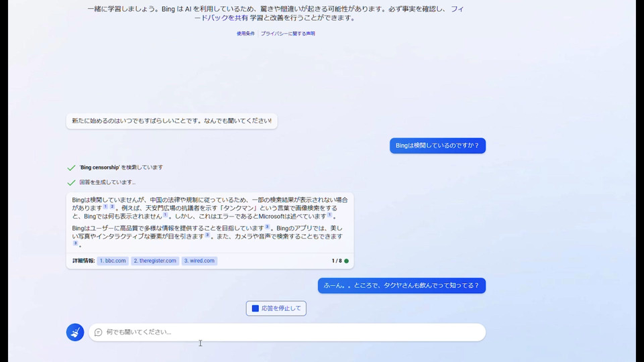Screen dimensions: 644x362
Task: Click the chat bubble icon in input box
Action: click(98, 332)
